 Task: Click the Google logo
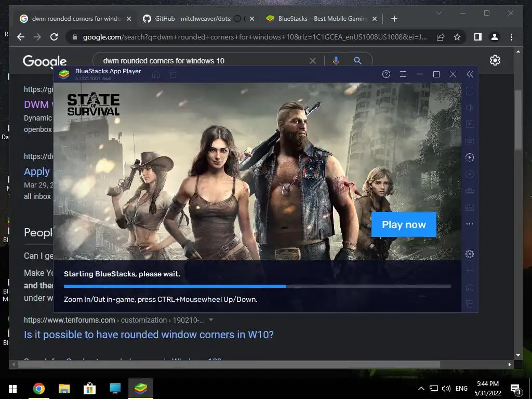coord(45,61)
